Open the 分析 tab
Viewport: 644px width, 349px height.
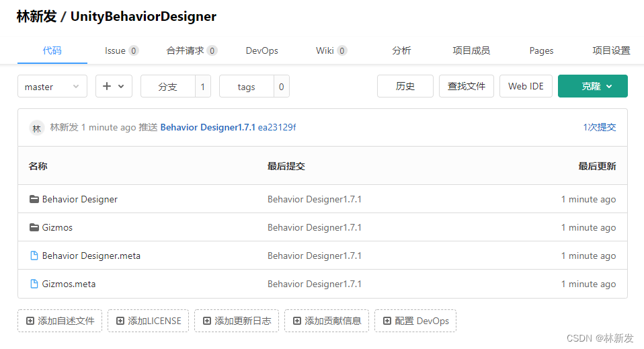[x=401, y=50]
